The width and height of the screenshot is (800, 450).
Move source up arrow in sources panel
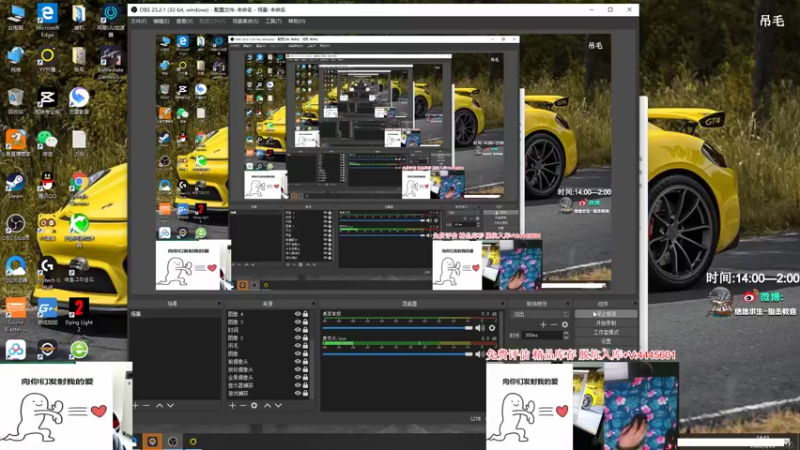[267, 406]
